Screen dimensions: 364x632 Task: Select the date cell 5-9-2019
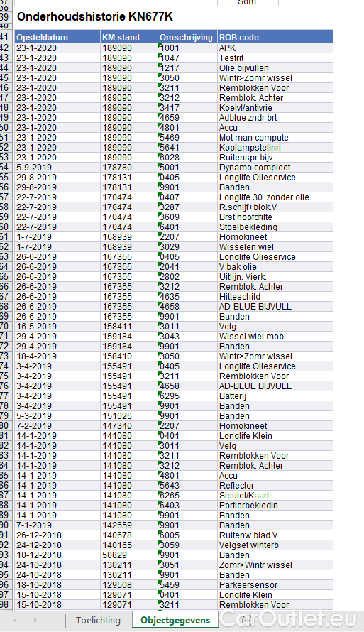point(57,168)
